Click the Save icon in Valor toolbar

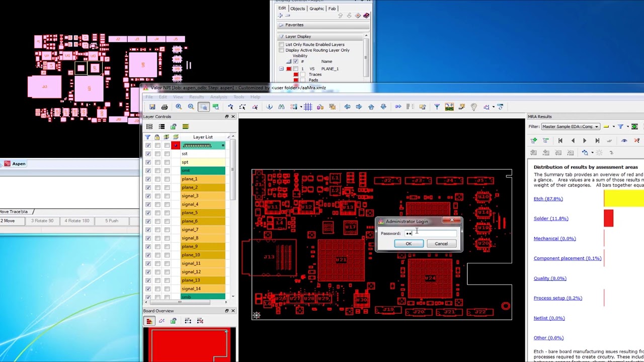point(152,107)
